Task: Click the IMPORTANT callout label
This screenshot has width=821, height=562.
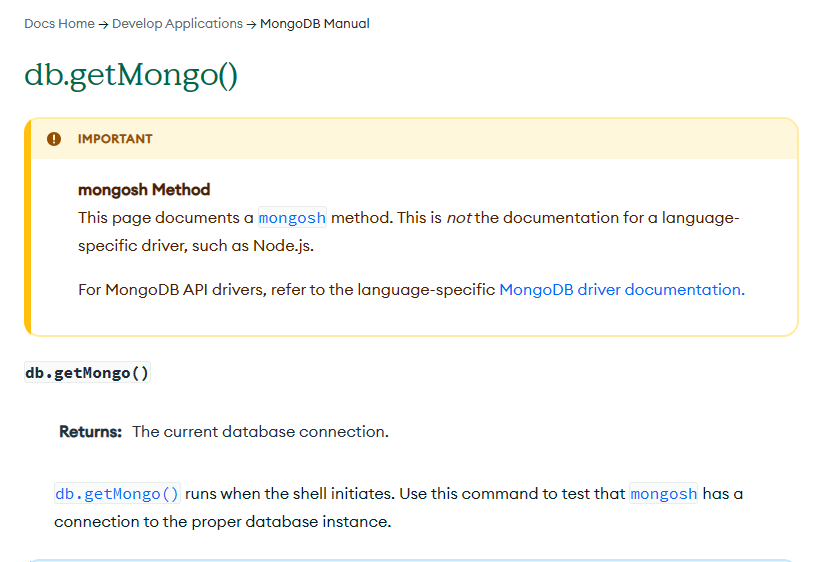Action: point(115,139)
